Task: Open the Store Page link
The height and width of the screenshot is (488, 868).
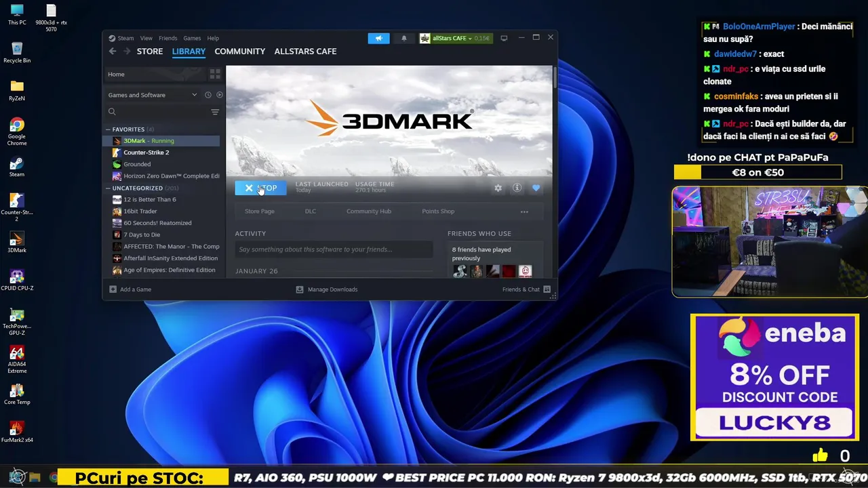Action: 260,211
